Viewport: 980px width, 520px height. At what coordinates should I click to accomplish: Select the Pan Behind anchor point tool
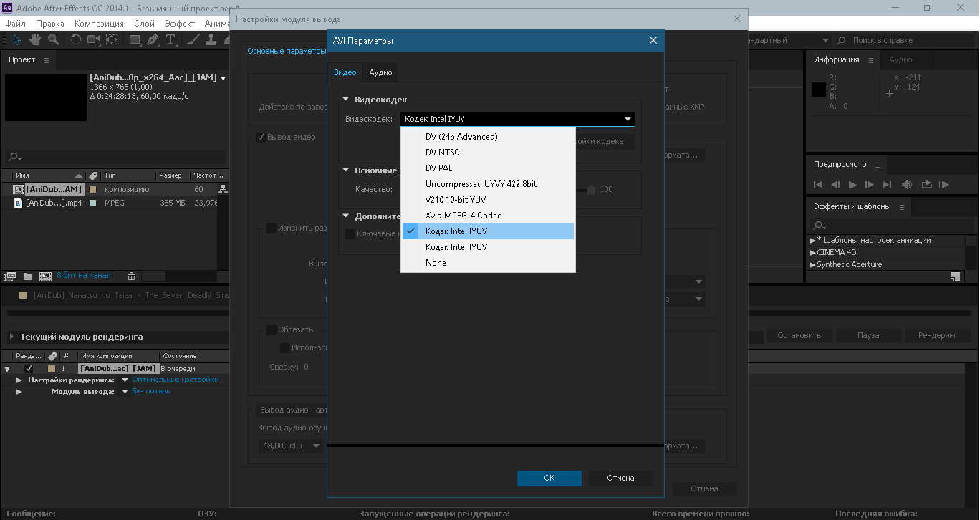(112, 40)
